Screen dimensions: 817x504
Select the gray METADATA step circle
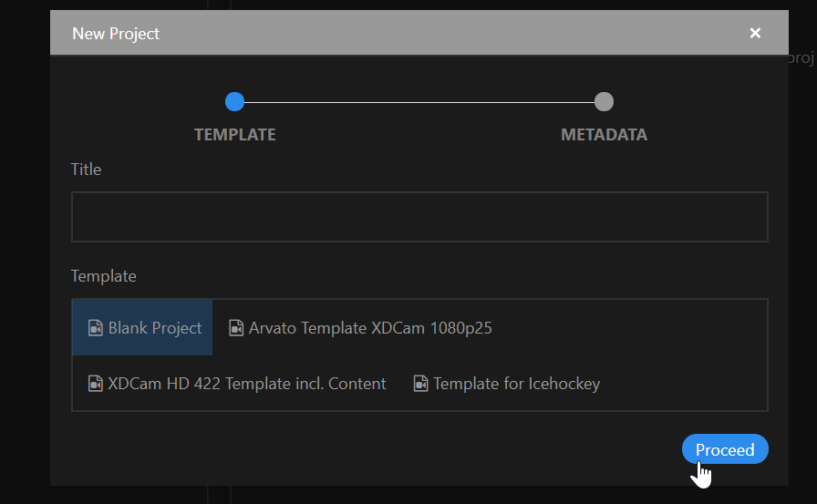pyautogui.click(x=604, y=101)
